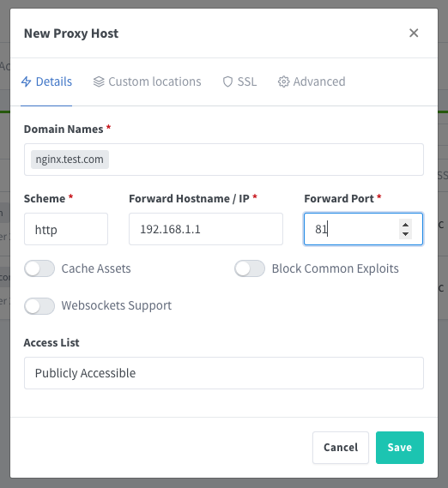The width and height of the screenshot is (448, 488).
Task: Open the Access List dropdown
Action: (x=224, y=373)
